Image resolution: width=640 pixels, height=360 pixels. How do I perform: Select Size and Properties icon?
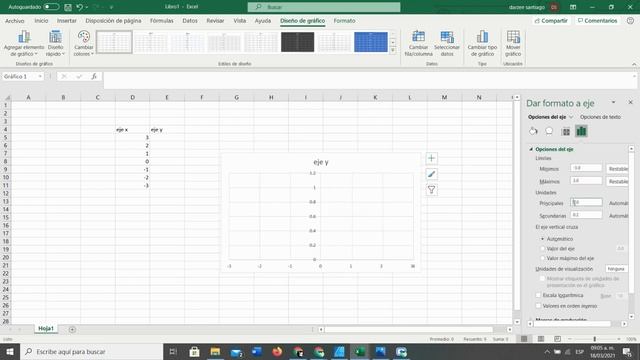[566, 131]
